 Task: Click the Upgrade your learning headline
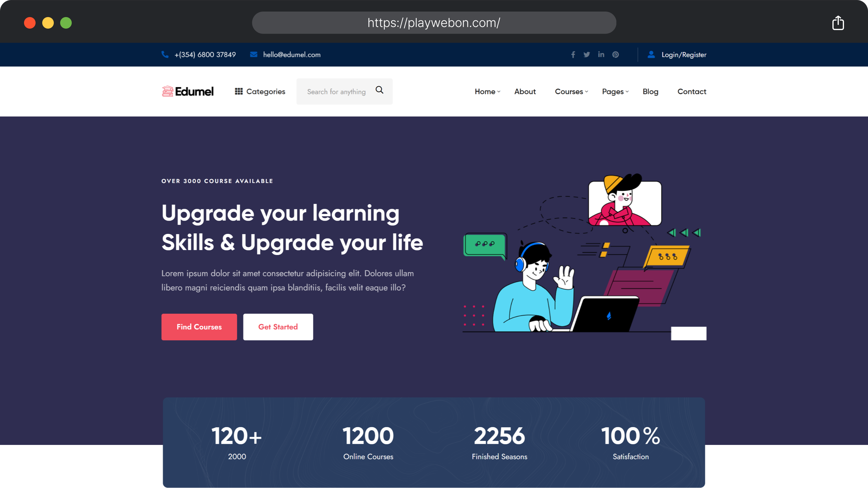click(x=292, y=228)
